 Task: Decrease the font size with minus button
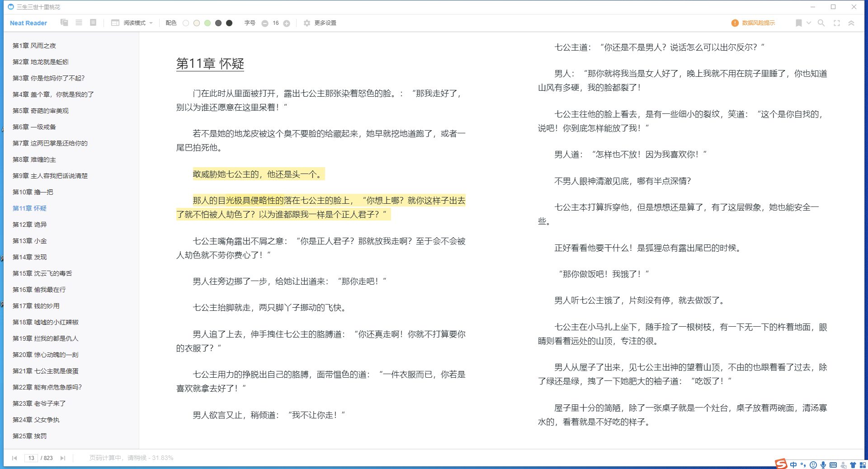point(265,23)
